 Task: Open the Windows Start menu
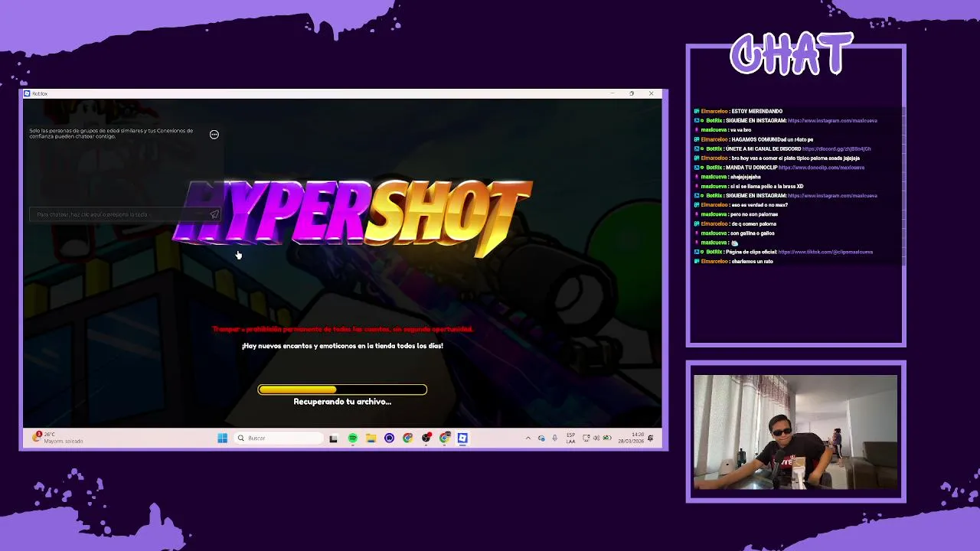(x=222, y=438)
